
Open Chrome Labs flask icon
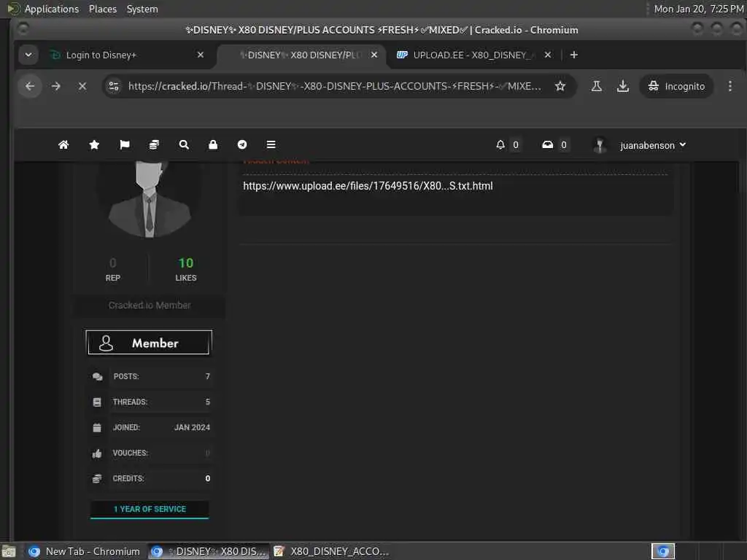[x=596, y=86]
